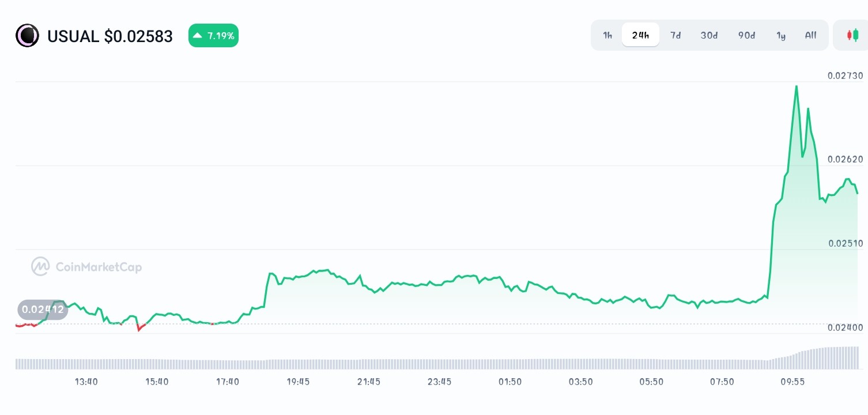Click the 21:45 time axis label
This screenshot has height=415, width=868.
(x=369, y=382)
